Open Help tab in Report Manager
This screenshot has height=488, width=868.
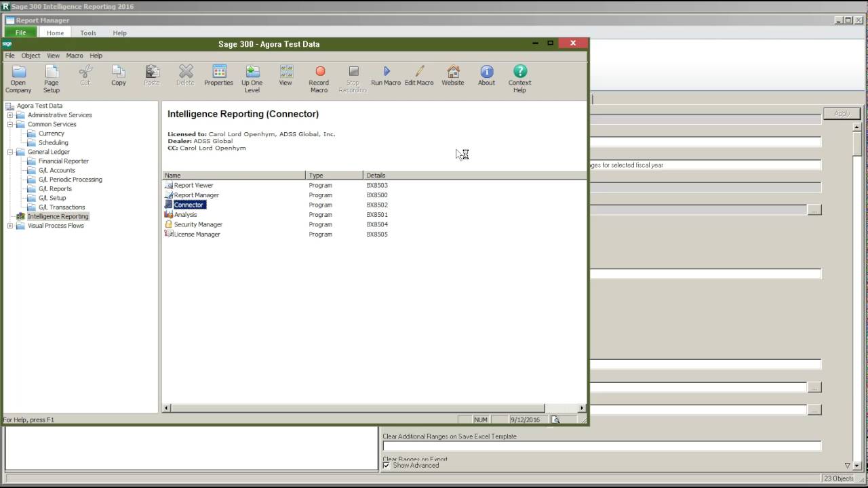[x=119, y=33]
